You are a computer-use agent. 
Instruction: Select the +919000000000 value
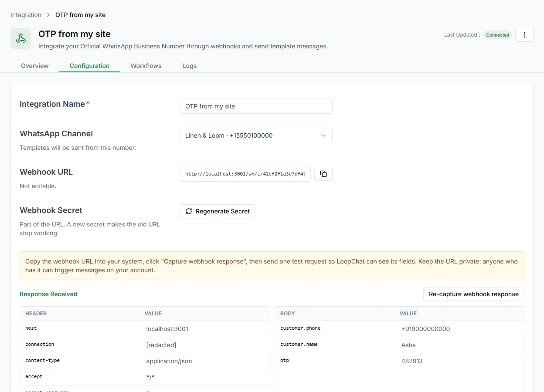(x=425, y=329)
